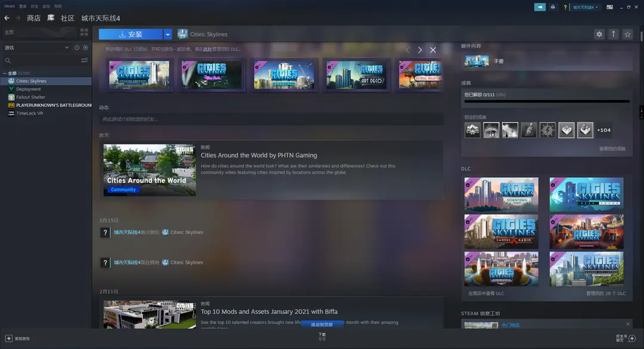Open the game settings gear icon
644x349 pixels.
point(599,34)
